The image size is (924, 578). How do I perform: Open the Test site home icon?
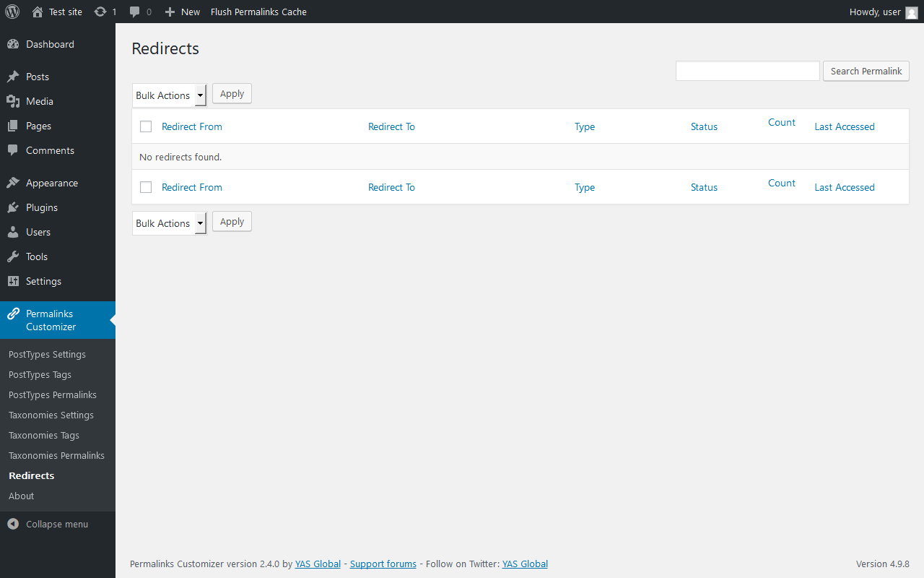coord(38,12)
